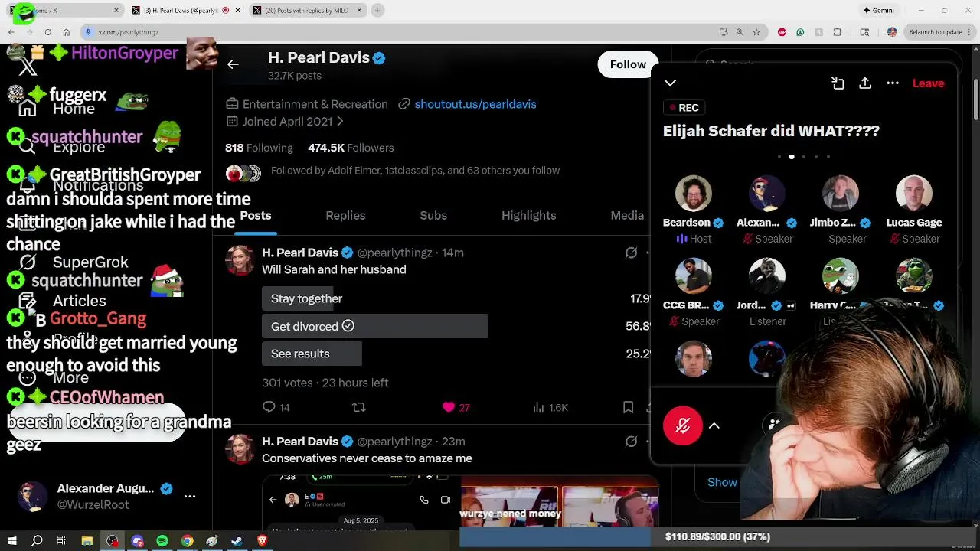Leave the Space
This screenshot has width=980, height=551.
pos(928,83)
